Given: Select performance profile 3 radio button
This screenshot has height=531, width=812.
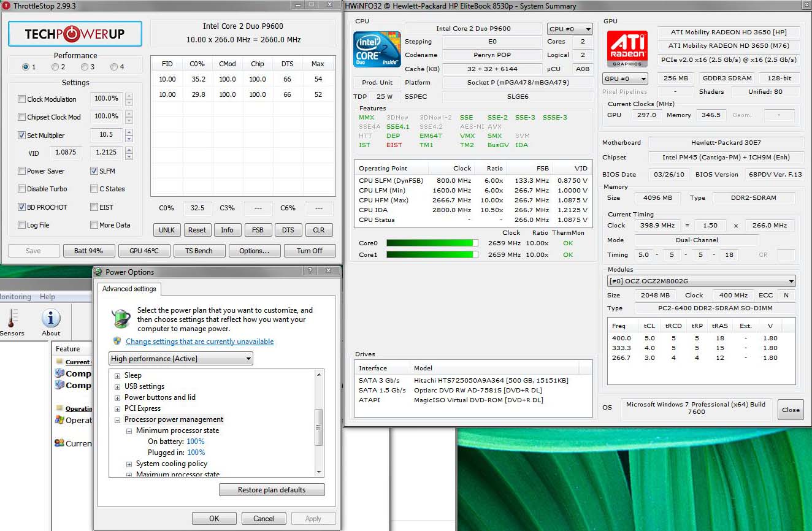Looking at the screenshot, I should tap(85, 67).
